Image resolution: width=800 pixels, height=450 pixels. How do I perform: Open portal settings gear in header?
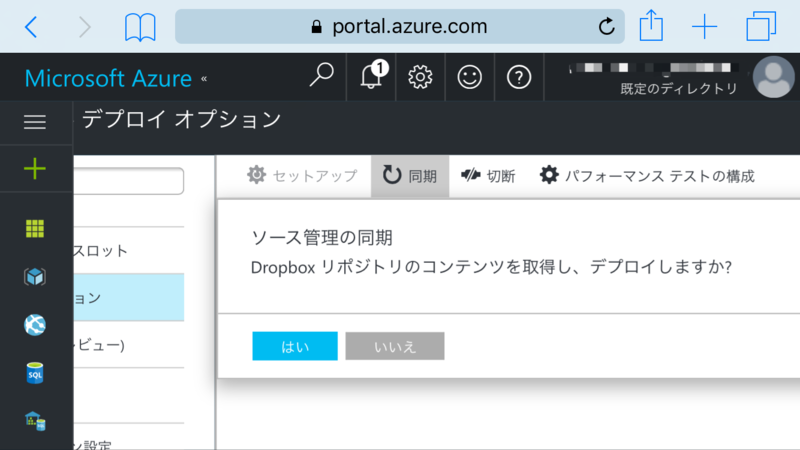(420, 78)
